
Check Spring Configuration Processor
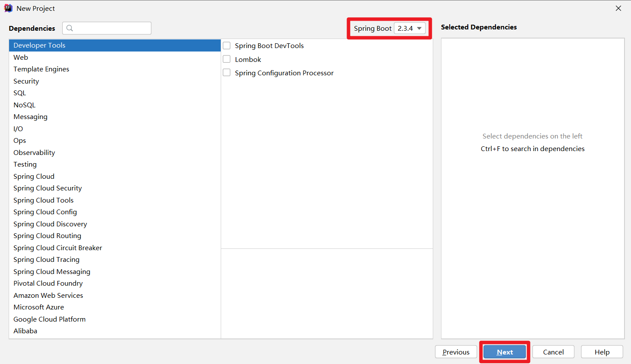click(x=226, y=73)
